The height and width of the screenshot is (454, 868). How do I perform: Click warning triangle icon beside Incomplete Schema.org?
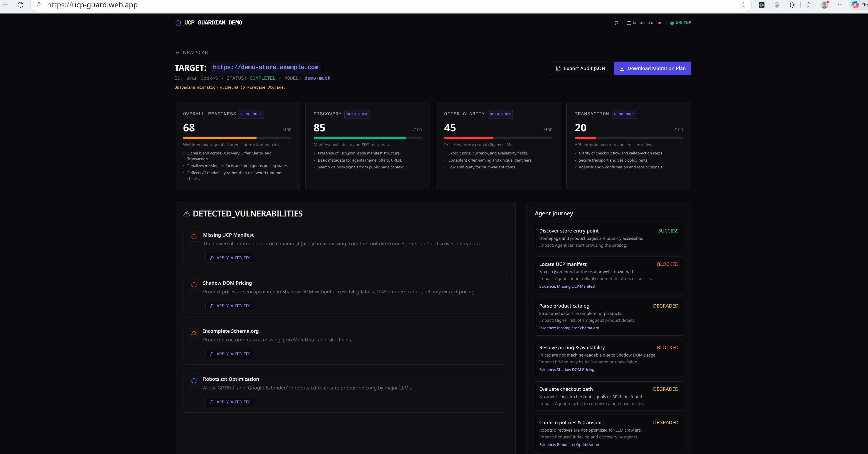click(194, 333)
